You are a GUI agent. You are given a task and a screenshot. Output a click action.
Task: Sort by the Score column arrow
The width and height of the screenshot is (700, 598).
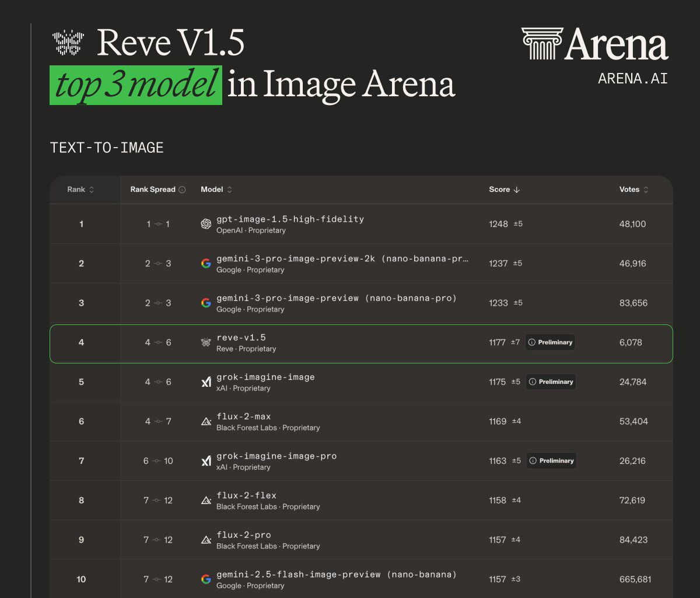pos(516,190)
